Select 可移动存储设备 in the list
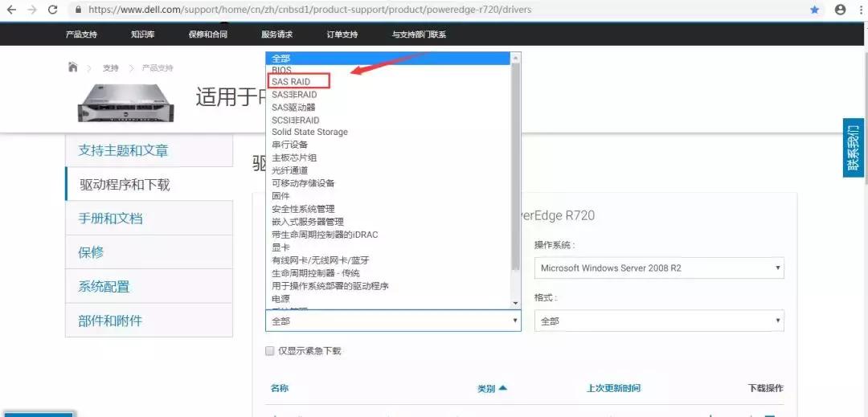 click(x=387, y=183)
